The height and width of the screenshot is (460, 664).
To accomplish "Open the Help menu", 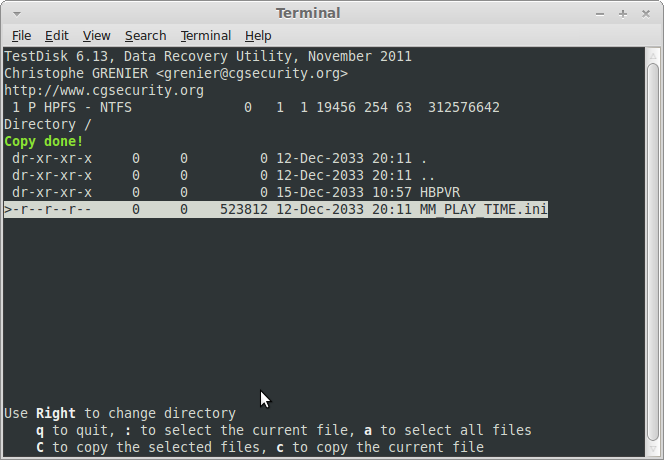I will pos(258,36).
